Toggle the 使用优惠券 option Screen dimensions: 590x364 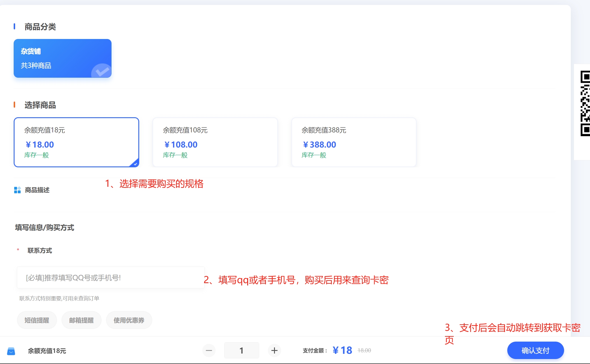point(129,320)
